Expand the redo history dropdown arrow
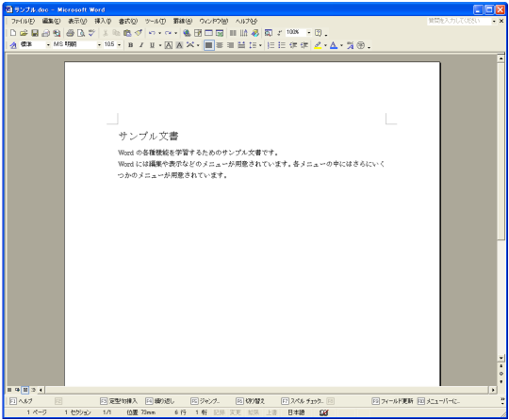The width and height of the screenshot is (509, 420). [x=176, y=33]
